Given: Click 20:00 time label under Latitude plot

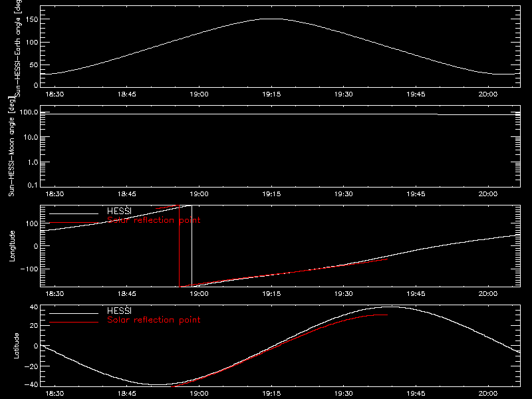Looking at the screenshot, I should pos(488,394).
